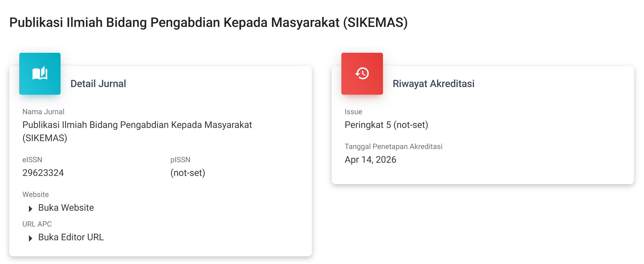The image size is (644, 264).
Task: Click the Issue field label
Action: coord(353,112)
